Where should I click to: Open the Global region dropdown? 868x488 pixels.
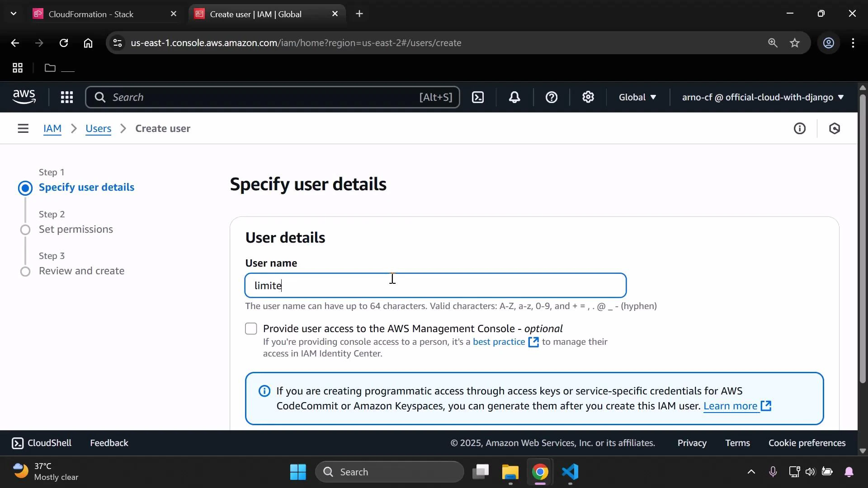[637, 97]
